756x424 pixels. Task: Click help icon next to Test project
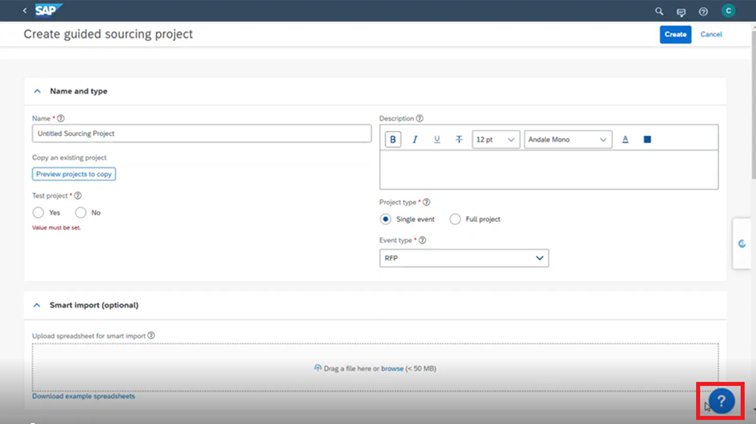coord(78,195)
